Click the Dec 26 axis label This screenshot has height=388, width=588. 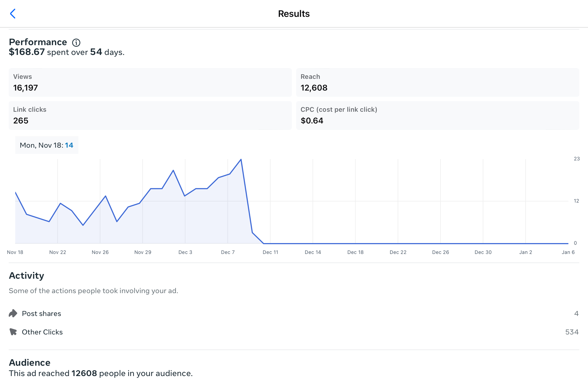point(441,252)
